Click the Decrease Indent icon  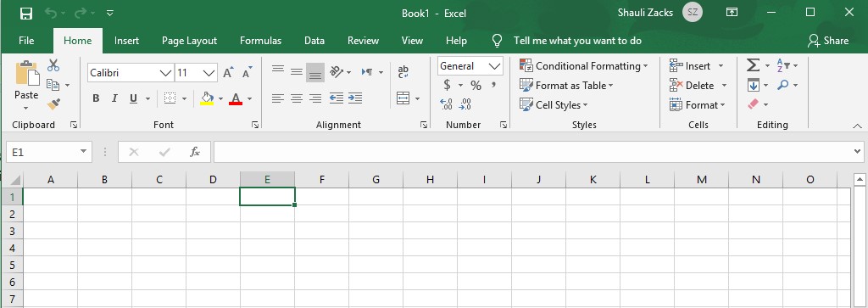[x=336, y=98]
